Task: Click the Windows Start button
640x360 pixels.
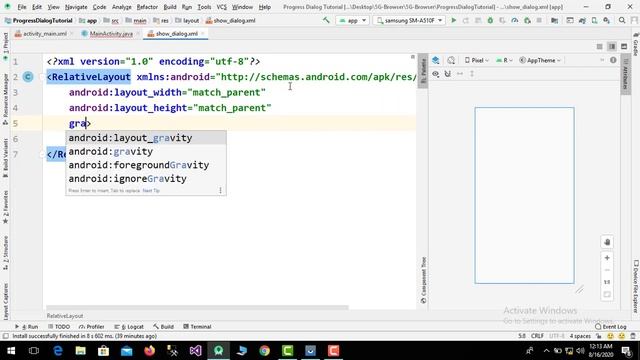Action: (x=11, y=351)
